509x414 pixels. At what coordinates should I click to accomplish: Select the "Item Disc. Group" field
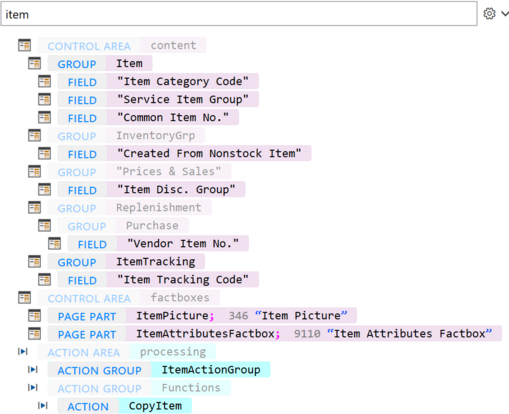click(151, 190)
